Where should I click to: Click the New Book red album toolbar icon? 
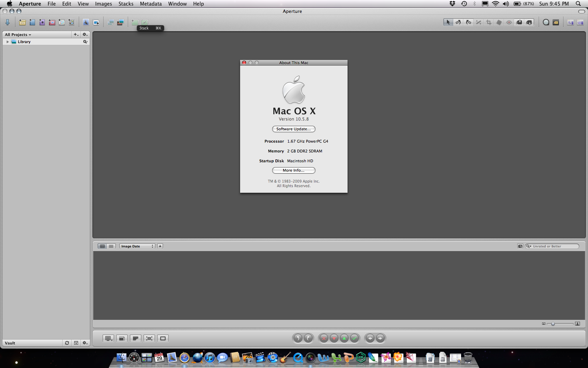(x=52, y=22)
